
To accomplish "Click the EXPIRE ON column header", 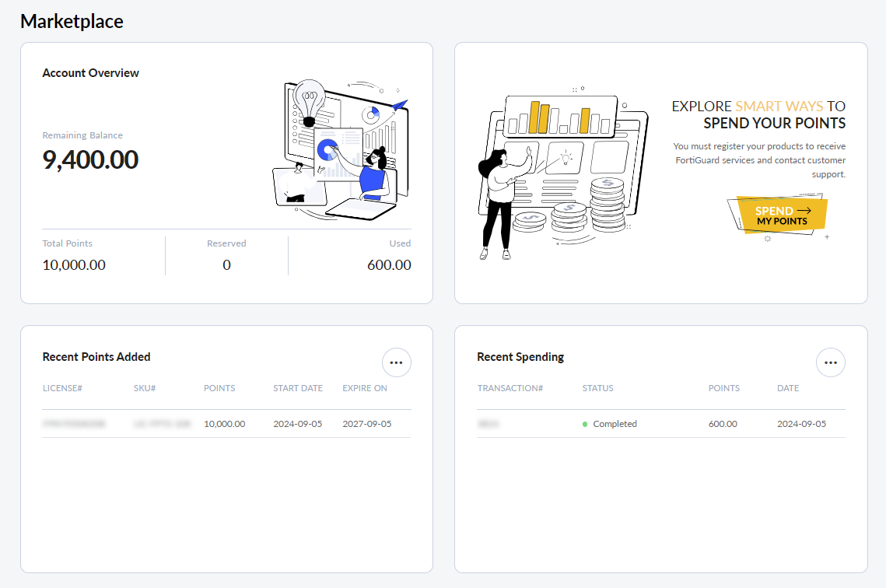I will click(365, 389).
